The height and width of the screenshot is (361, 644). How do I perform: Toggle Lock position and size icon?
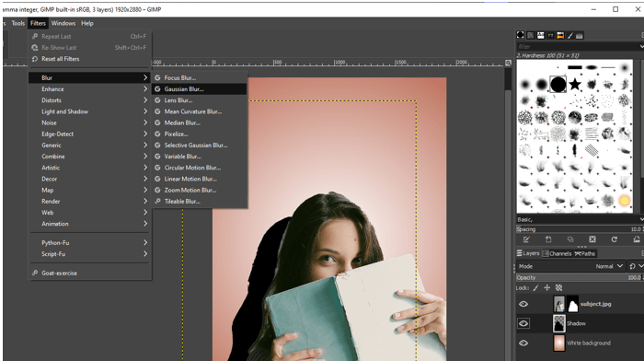[547, 288]
